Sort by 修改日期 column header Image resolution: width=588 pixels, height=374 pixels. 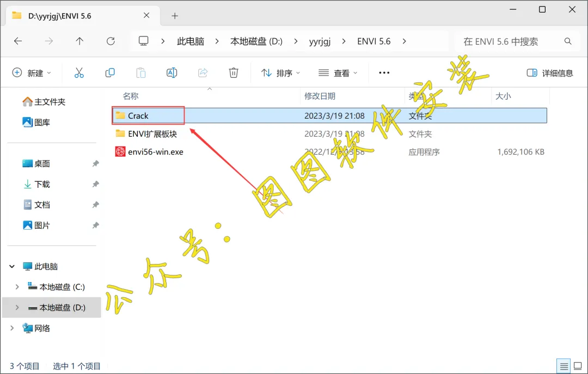click(320, 96)
